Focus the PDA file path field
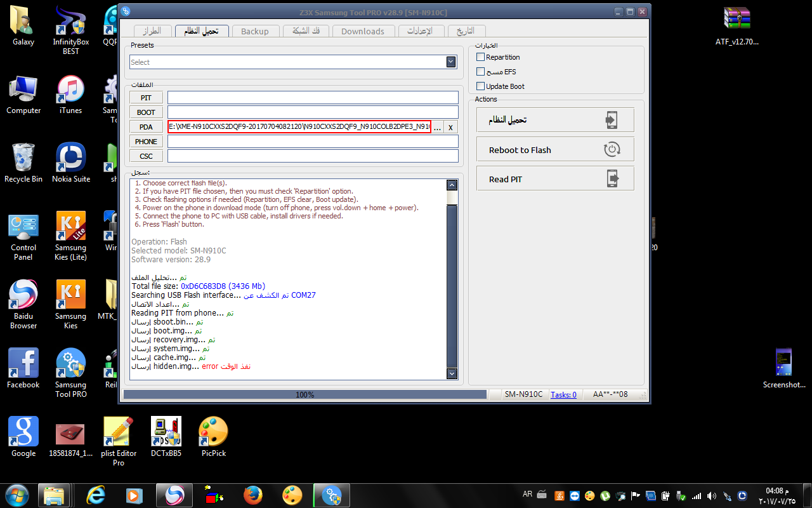812x508 pixels. tap(299, 127)
